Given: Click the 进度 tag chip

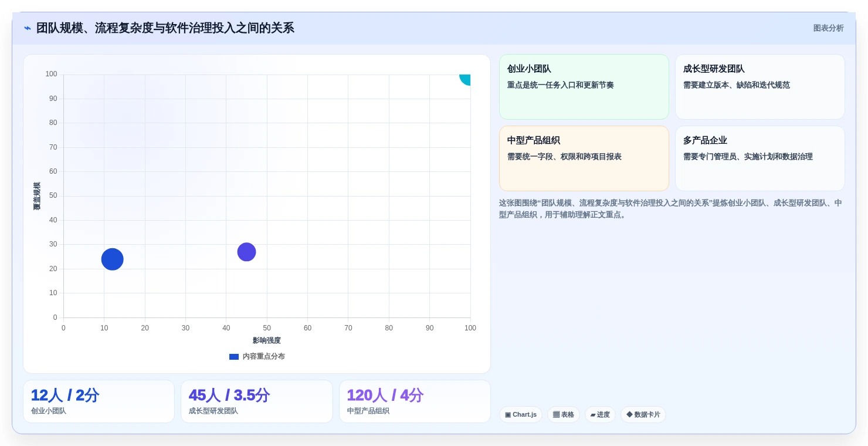Looking at the screenshot, I should coord(600,415).
